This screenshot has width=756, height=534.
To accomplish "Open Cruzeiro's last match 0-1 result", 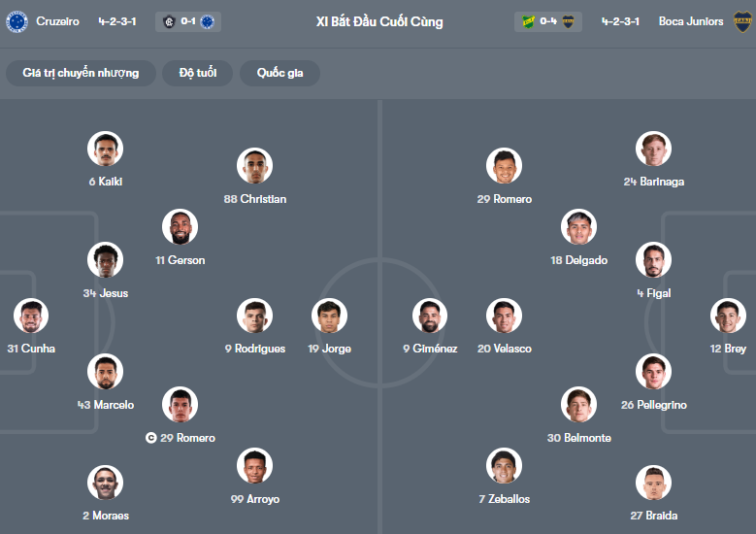I will (187, 21).
